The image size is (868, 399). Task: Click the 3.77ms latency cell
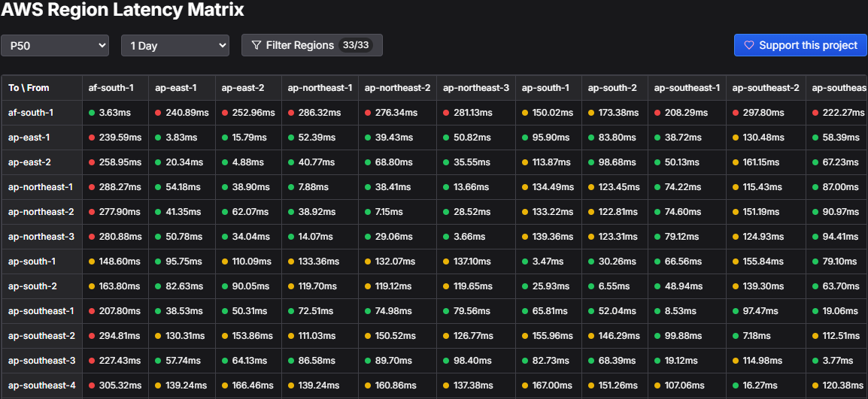click(836, 361)
